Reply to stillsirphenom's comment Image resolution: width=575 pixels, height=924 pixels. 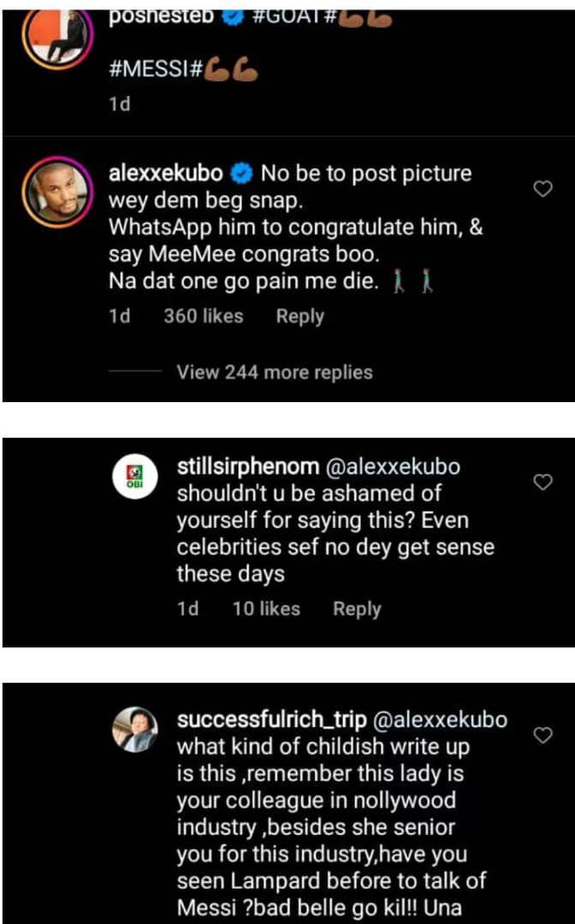pyautogui.click(x=357, y=609)
